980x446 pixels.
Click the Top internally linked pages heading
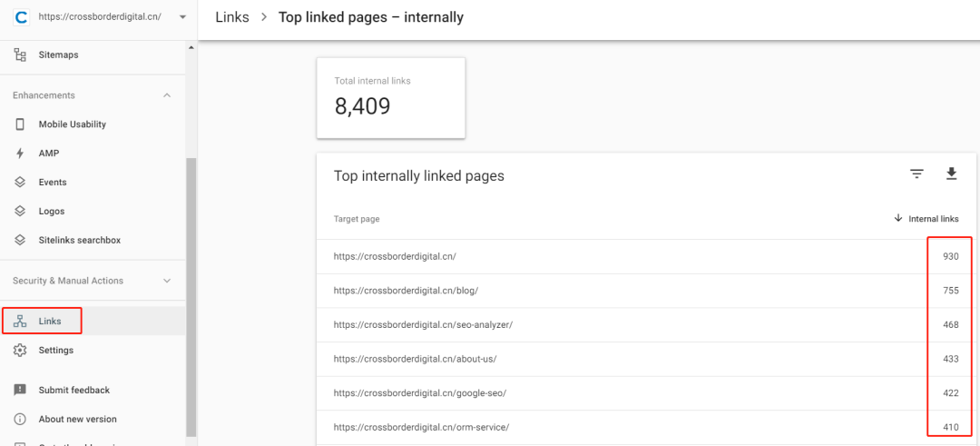point(419,176)
